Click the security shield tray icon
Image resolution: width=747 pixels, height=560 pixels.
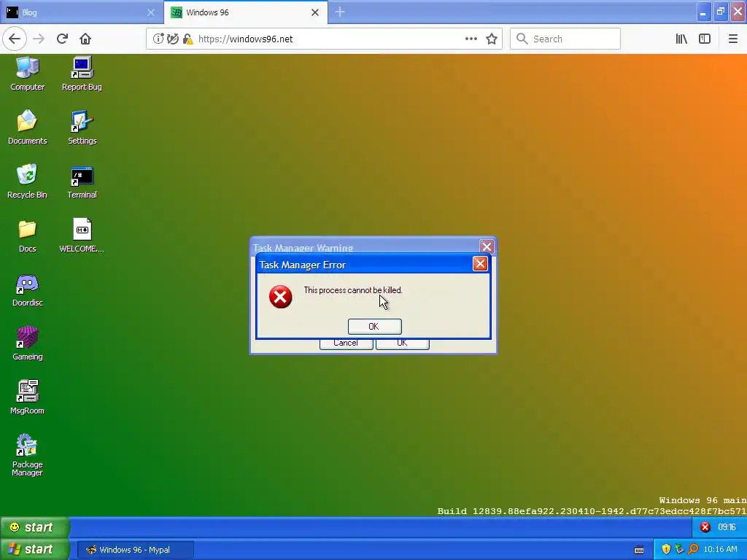point(666,550)
